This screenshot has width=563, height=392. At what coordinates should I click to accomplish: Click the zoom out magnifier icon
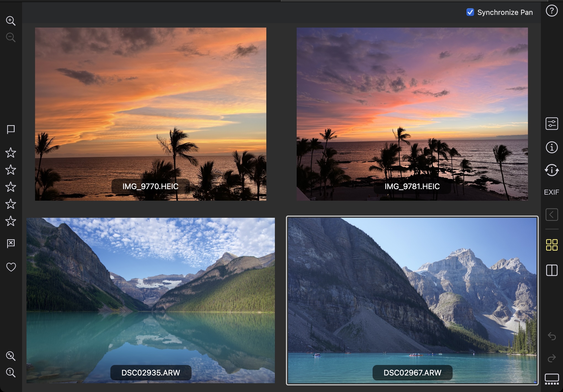coord(10,37)
